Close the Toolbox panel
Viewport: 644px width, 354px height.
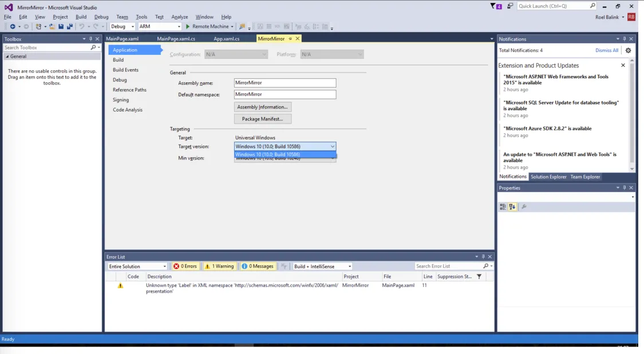pyautogui.click(x=97, y=39)
